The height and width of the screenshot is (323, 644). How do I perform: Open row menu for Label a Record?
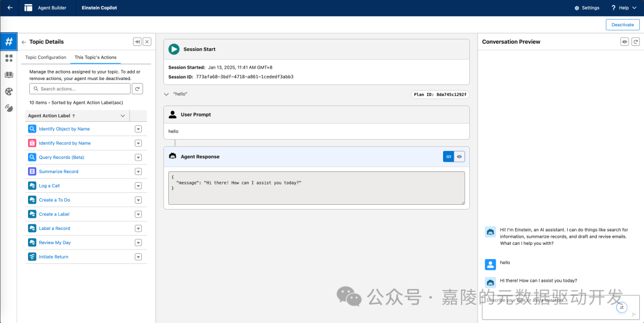pyautogui.click(x=138, y=228)
